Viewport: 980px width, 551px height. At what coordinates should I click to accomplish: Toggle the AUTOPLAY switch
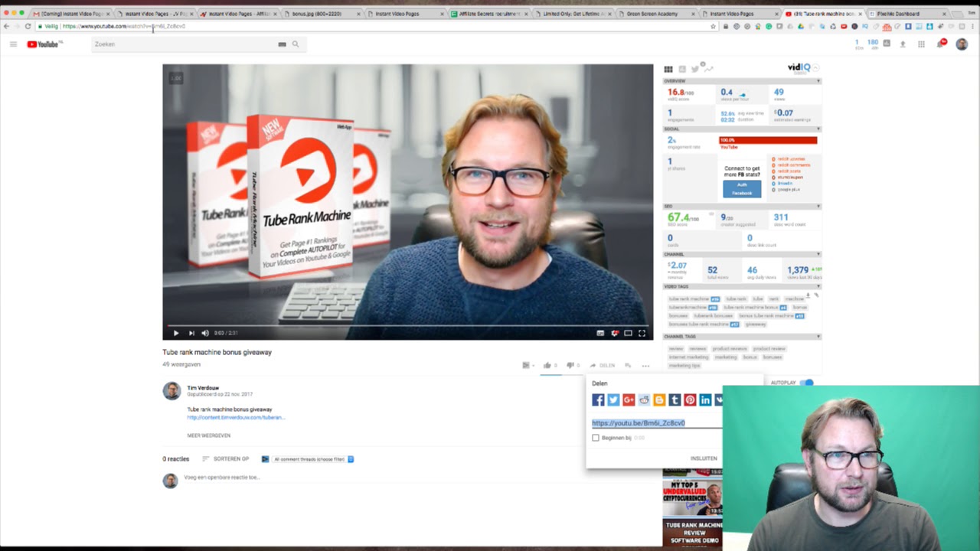808,383
